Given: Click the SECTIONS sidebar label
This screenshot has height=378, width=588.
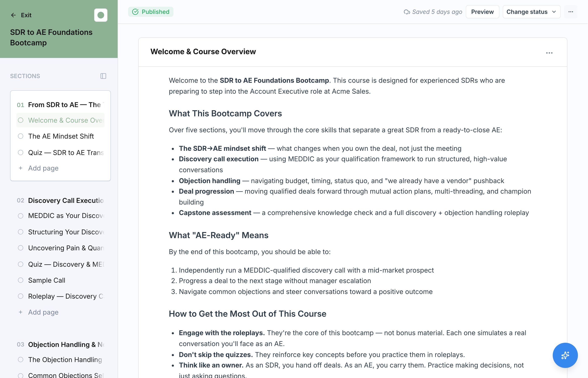Looking at the screenshot, I should [25, 76].
